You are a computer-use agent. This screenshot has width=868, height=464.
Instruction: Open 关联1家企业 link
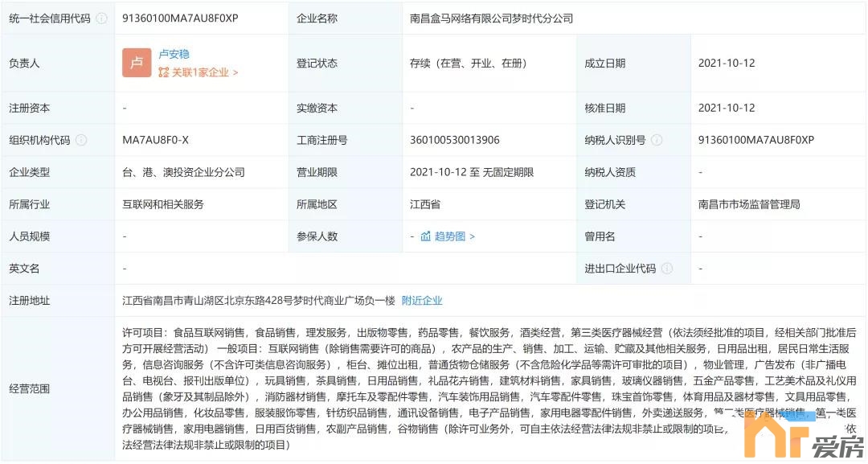point(200,72)
